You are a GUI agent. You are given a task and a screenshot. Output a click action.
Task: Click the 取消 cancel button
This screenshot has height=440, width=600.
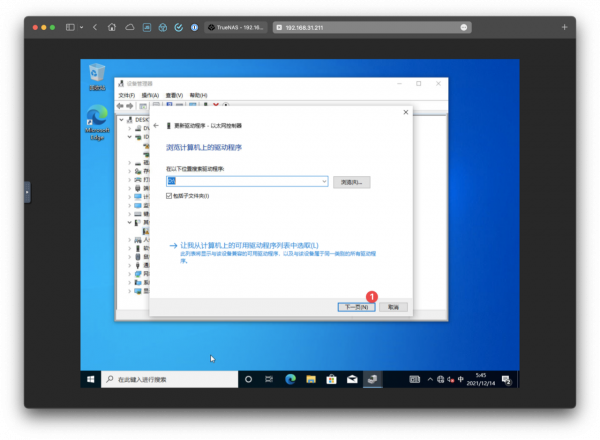point(393,307)
